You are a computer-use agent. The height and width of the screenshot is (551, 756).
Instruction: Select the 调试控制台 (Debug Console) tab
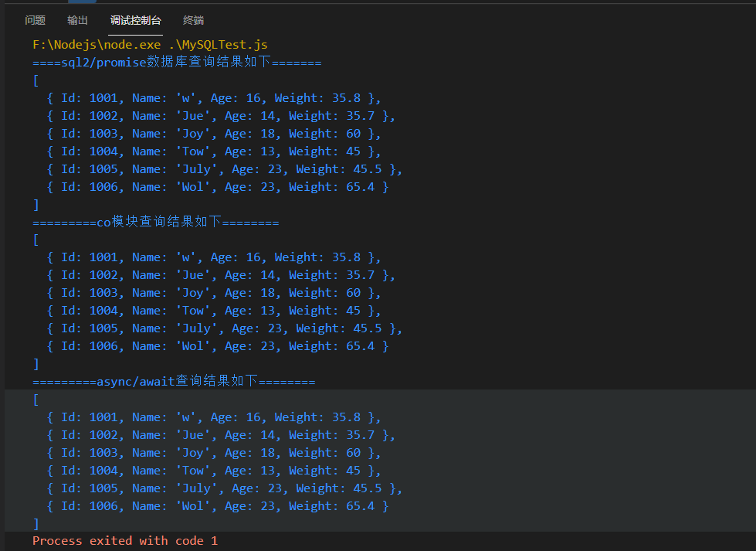[x=136, y=21]
